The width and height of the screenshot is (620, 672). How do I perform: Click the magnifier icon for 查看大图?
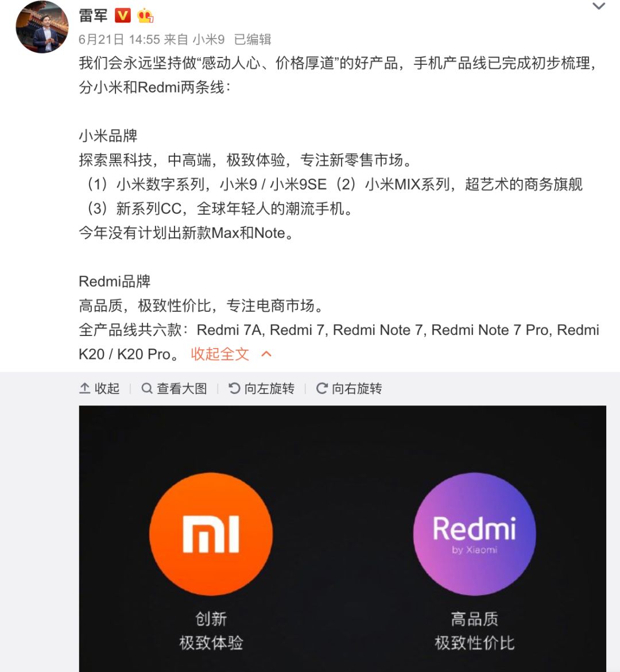(147, 388)
